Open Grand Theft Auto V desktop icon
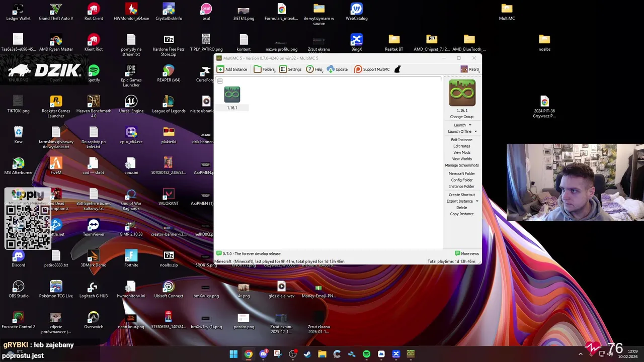Viewport: 644px width, 362px height. pyautogui.click(x=56, y=13)
